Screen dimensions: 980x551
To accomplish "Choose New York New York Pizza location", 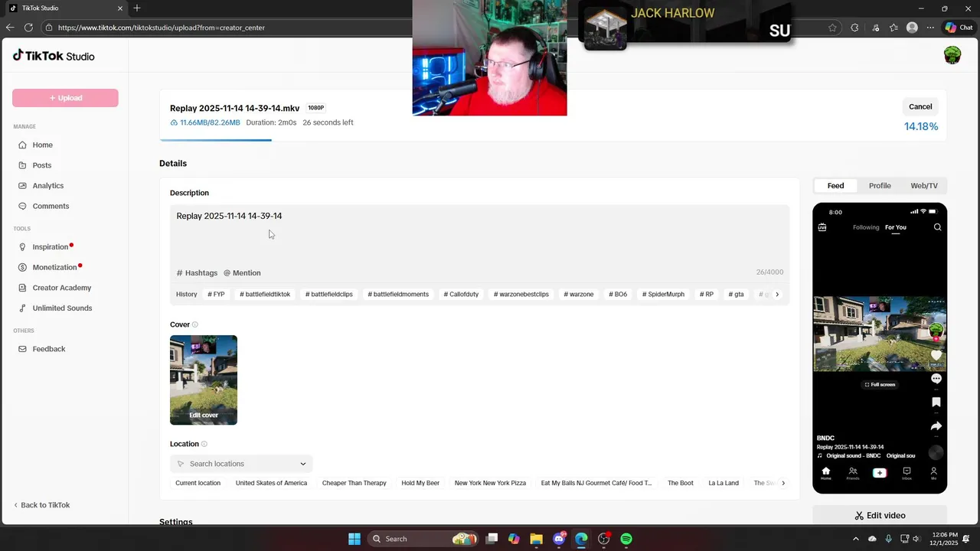I will [x=490, y=483].
